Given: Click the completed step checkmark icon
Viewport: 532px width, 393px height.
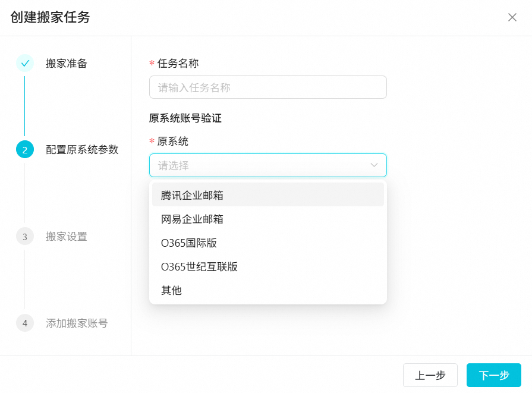Looking at the screenshot, I should 25,63.
